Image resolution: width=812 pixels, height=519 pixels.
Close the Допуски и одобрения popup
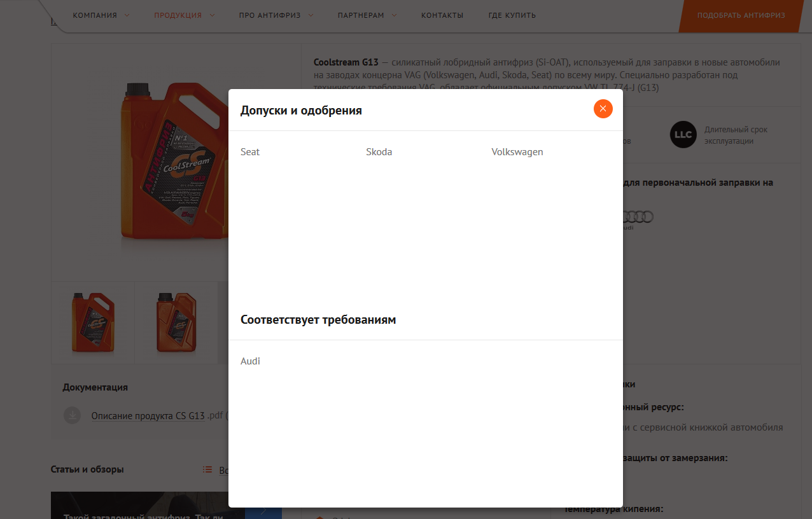(x=603, y=109)
